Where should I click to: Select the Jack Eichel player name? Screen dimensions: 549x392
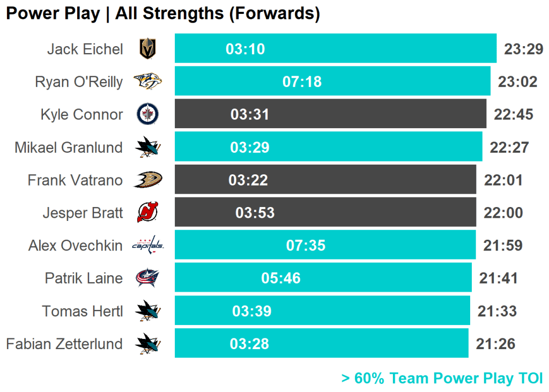coord(85,49)
